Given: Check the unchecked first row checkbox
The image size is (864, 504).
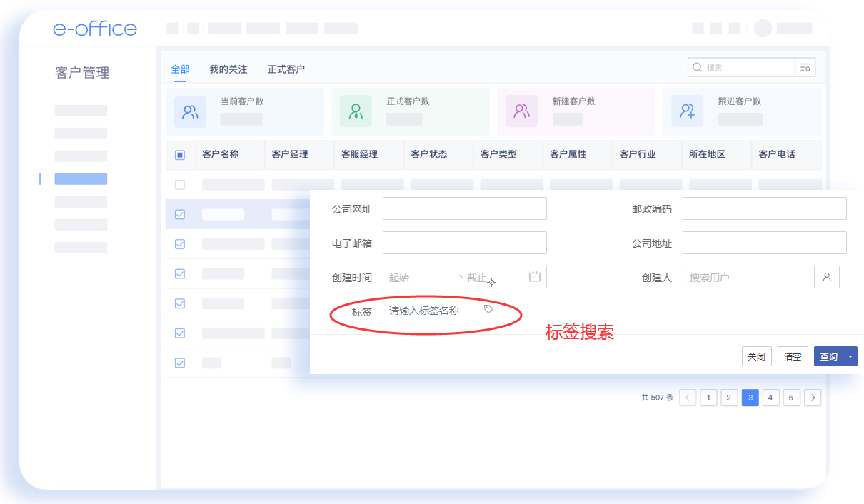Looking at the screenshot, I should pyautogui.click(x=180, y=185).
